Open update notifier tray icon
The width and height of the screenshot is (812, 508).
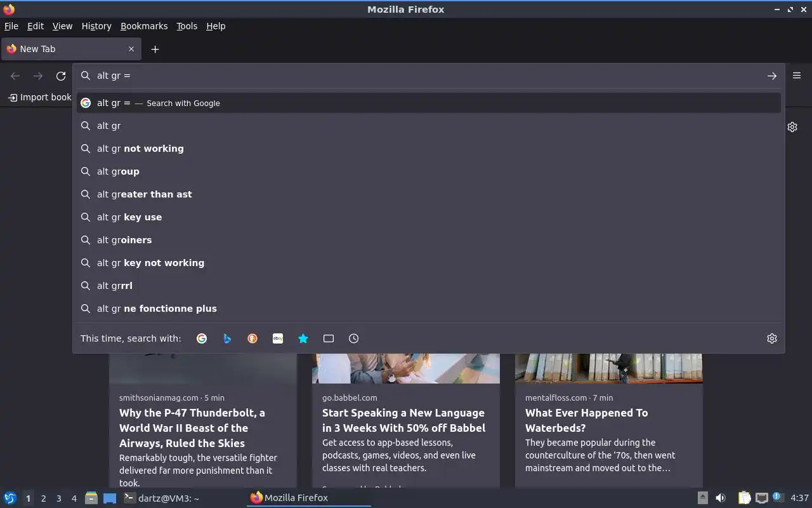[x=778, y=497]
